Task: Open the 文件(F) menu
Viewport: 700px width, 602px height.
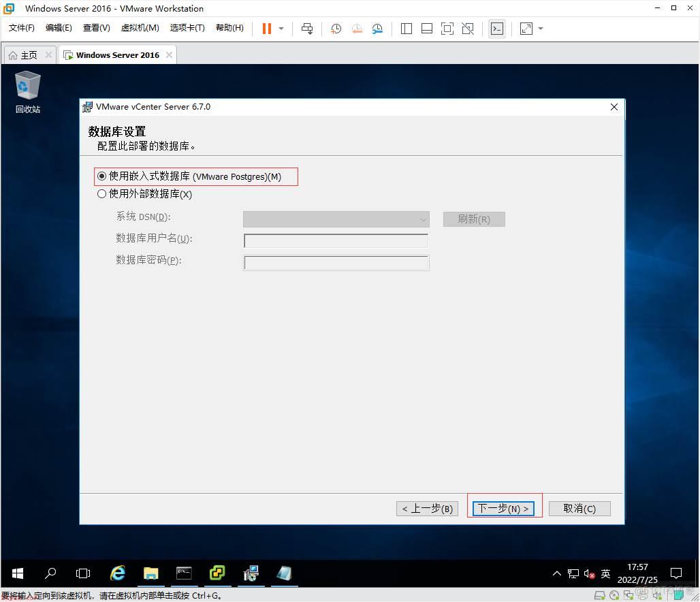Action: coord(21,28)
